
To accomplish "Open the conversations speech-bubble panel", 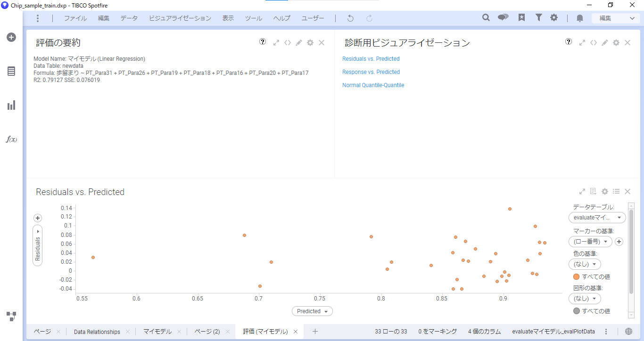I will point(503,18).
